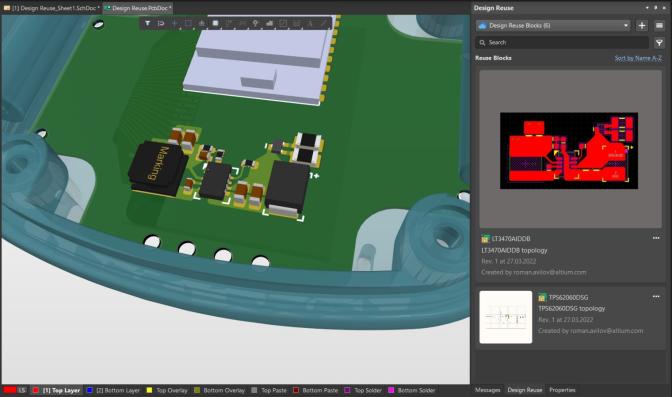
Task: Click the selection filter icon in Active Bar
Action: (x=147, y=23)
